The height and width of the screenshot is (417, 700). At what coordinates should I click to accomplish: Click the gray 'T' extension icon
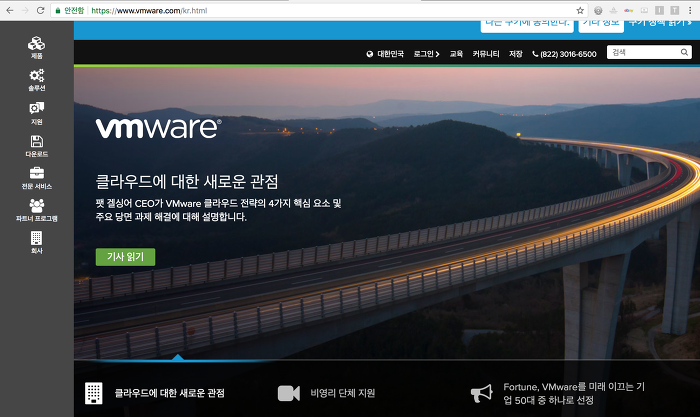[675, 10]
